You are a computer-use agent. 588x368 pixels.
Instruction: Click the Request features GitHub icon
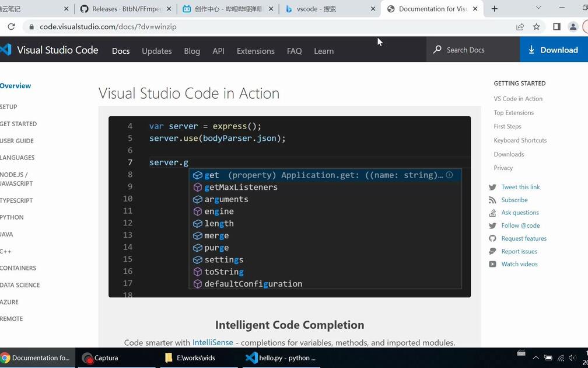coord(492,238)
